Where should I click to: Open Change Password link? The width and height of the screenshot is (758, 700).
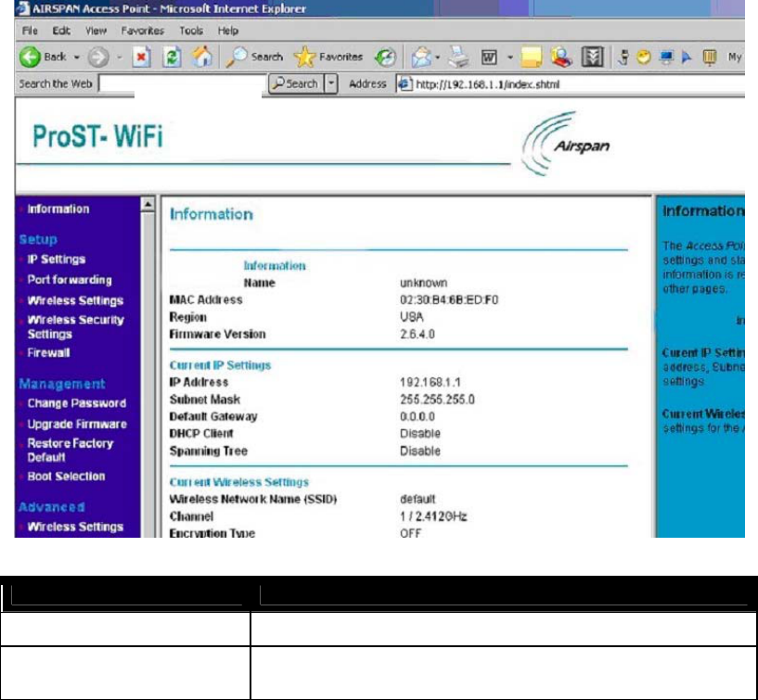coord(76,403)
